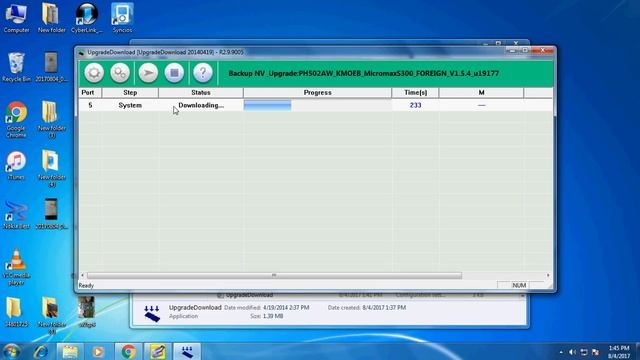
Task: Click the Time(s) column header
Action: (416, 93)
